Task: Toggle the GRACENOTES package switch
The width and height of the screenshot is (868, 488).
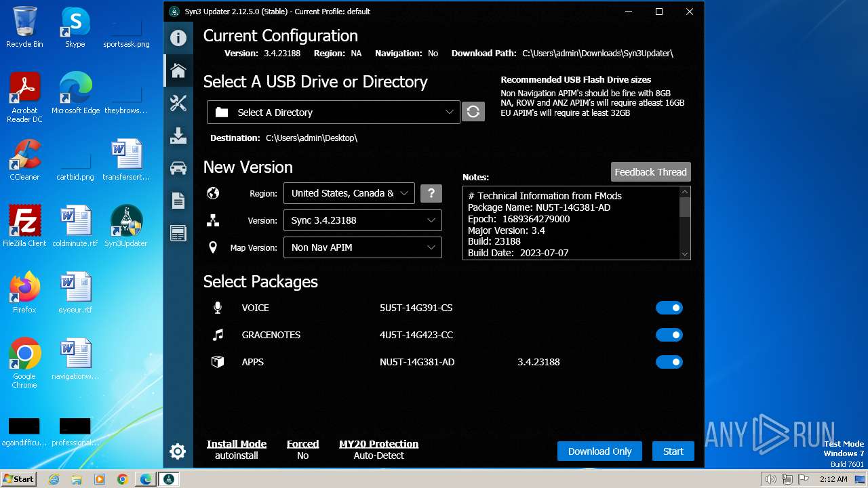Action: [x=669, y=335]
